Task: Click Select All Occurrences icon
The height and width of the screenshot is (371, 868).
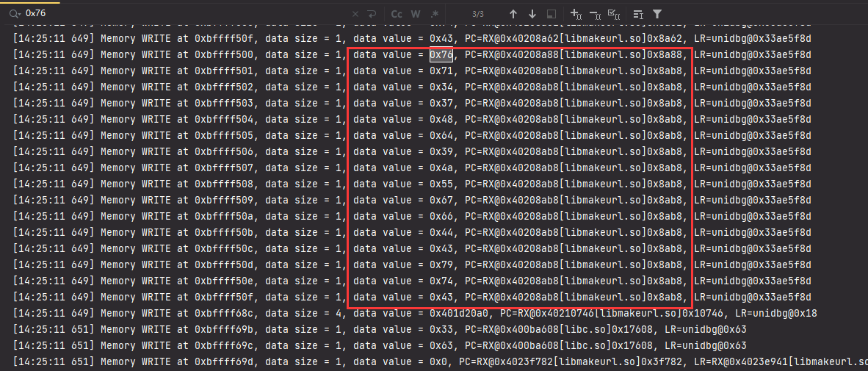Action: pyautogui.click(x=613, y=14)
